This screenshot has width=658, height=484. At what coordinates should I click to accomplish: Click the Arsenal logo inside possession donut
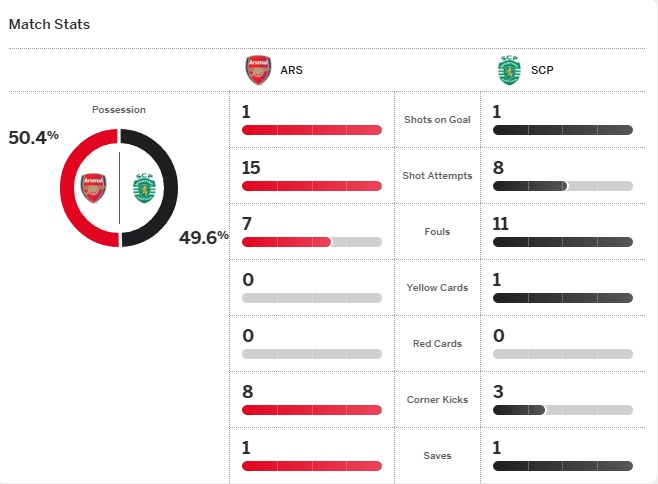(93, 187)
